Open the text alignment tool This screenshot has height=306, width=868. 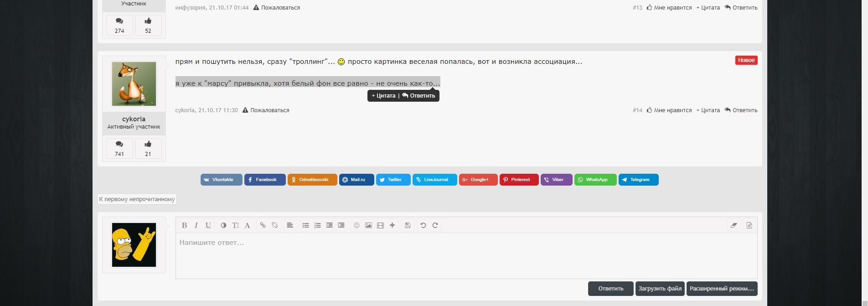290,225
